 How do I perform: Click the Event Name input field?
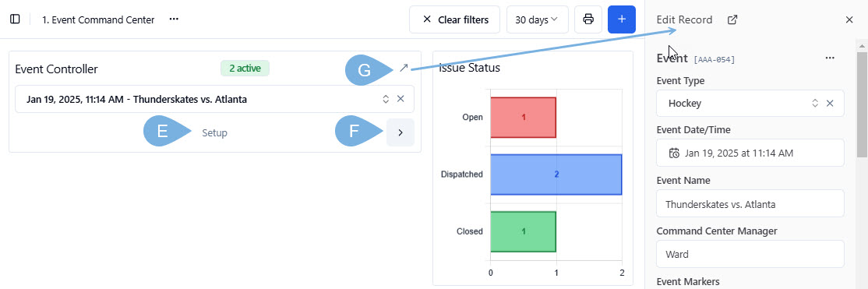point(750,204)
